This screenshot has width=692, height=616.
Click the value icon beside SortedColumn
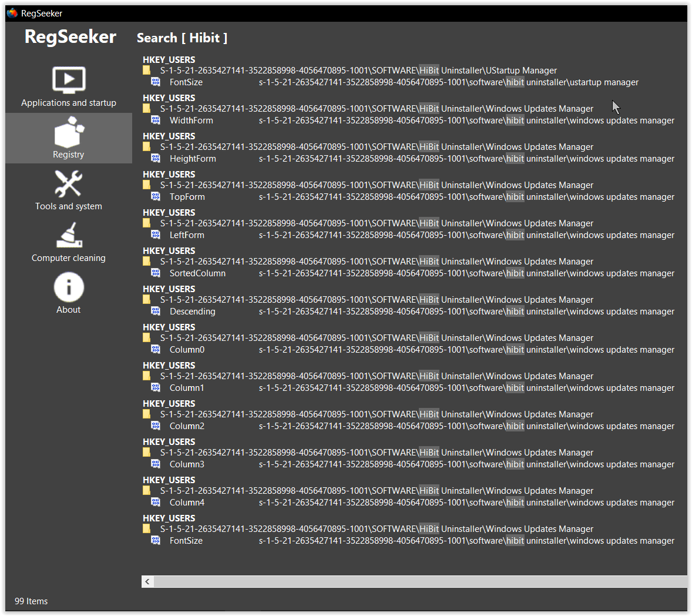[156, 273]
